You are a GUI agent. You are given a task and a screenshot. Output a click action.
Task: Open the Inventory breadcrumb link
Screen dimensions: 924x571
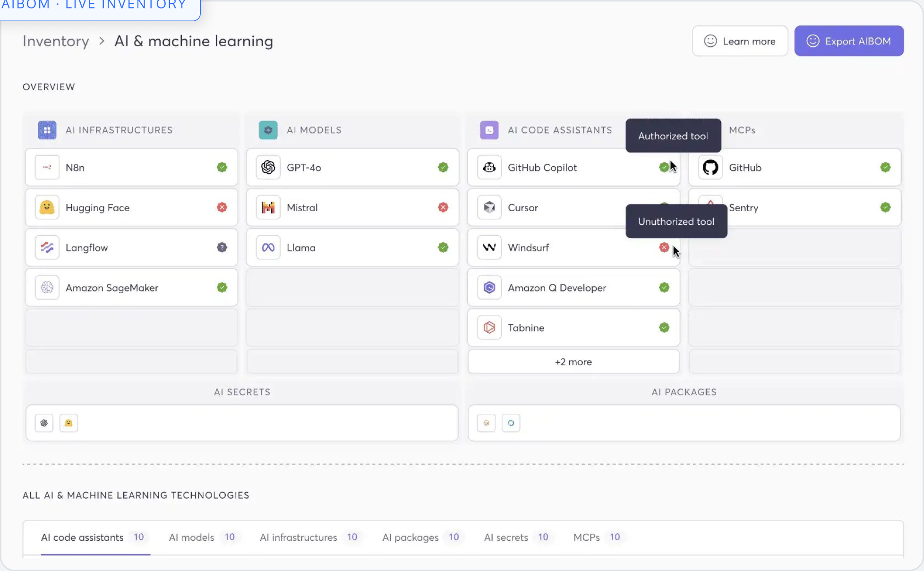coord(56,41)
